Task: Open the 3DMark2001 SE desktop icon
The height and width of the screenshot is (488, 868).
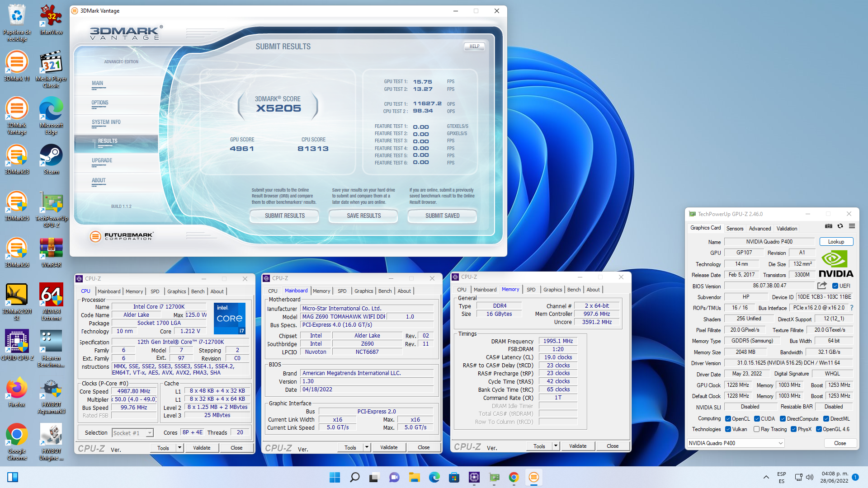Action: 17,302
